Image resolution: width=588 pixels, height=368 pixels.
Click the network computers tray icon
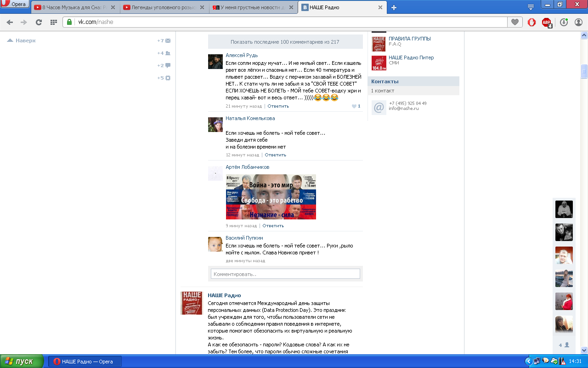(x=537, y=362)
